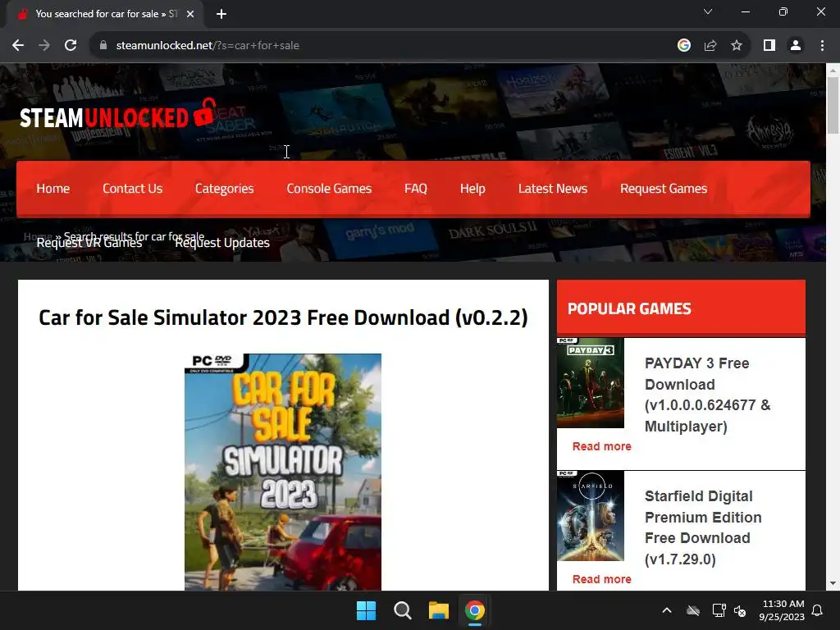Image resolution: width=840 pixels, height=630 pixels.
Task: Open Request Games page
Action: 664,189
